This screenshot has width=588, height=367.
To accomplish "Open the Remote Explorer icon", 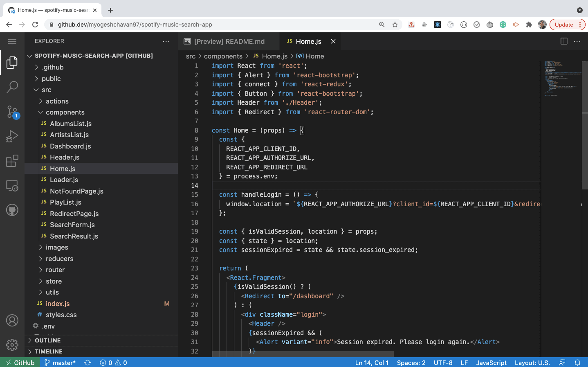I will [x=12, y=186].
